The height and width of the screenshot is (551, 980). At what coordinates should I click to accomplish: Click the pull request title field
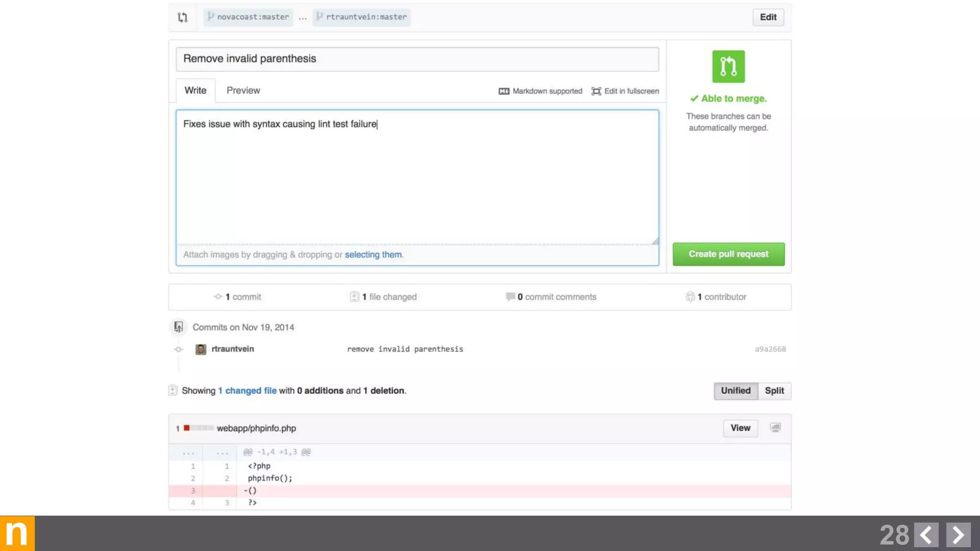417,59
